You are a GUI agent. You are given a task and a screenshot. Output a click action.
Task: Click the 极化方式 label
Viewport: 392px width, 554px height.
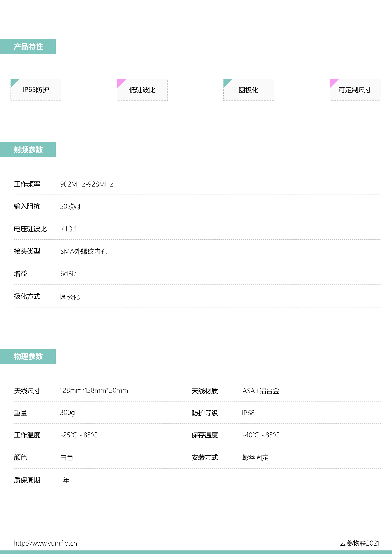click(x=27, y=296)
